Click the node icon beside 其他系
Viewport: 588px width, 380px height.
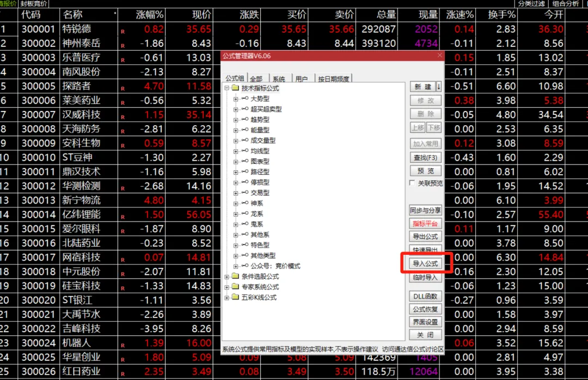[x=244, y=235]
